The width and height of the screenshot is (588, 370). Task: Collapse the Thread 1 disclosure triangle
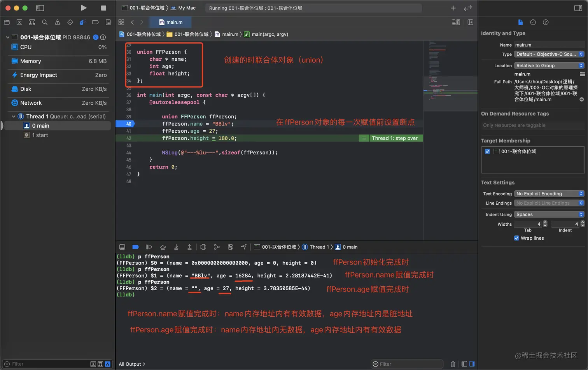click(14, 116)
